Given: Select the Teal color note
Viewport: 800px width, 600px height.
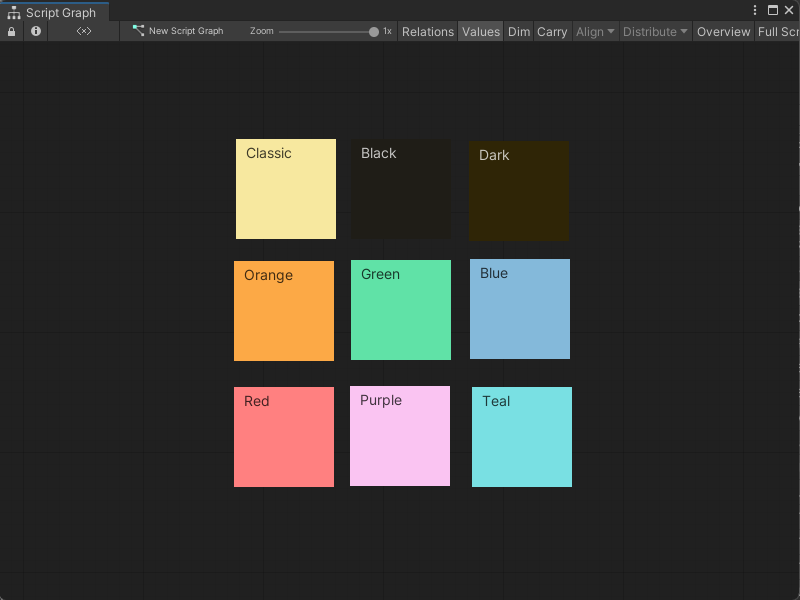Looking at the screenshot, I should point(520,437).
